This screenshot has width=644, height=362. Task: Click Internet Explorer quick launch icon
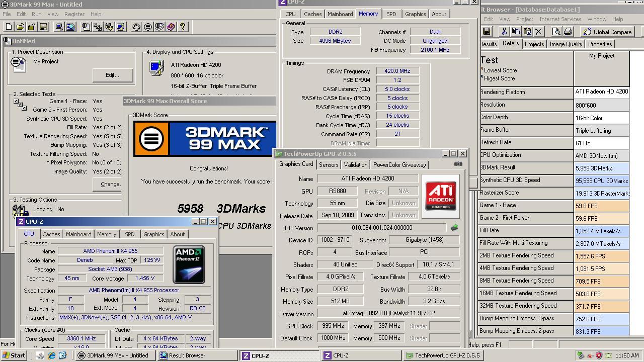pyautogui.click(x=51, y=355)
